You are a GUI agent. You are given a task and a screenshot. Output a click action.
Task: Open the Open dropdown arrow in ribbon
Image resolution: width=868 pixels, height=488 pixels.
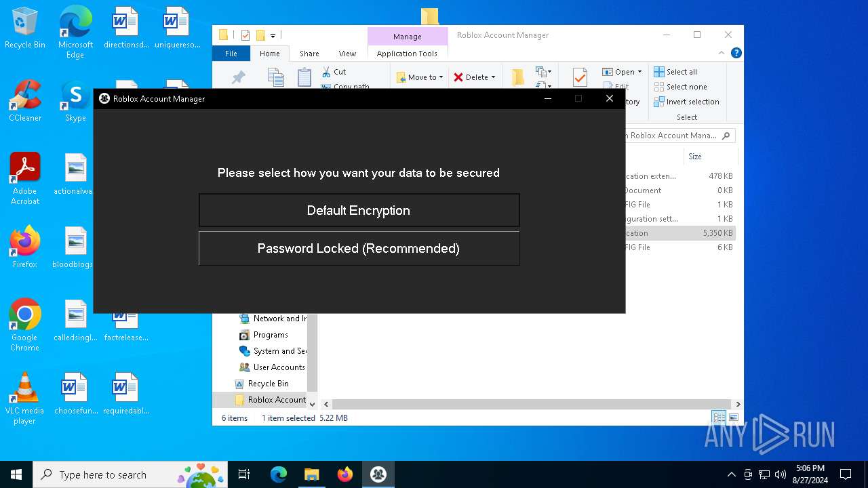click(x=639, y=72)
